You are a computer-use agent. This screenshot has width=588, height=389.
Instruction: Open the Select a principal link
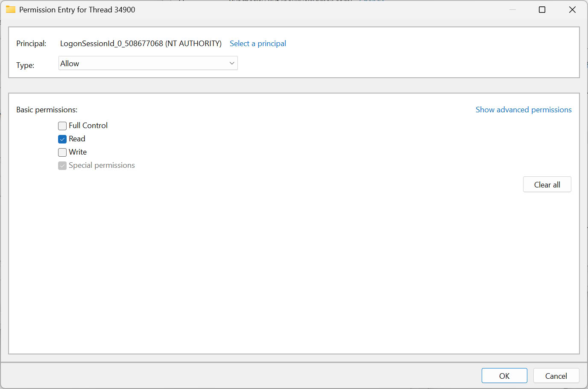tap(258, 44)
